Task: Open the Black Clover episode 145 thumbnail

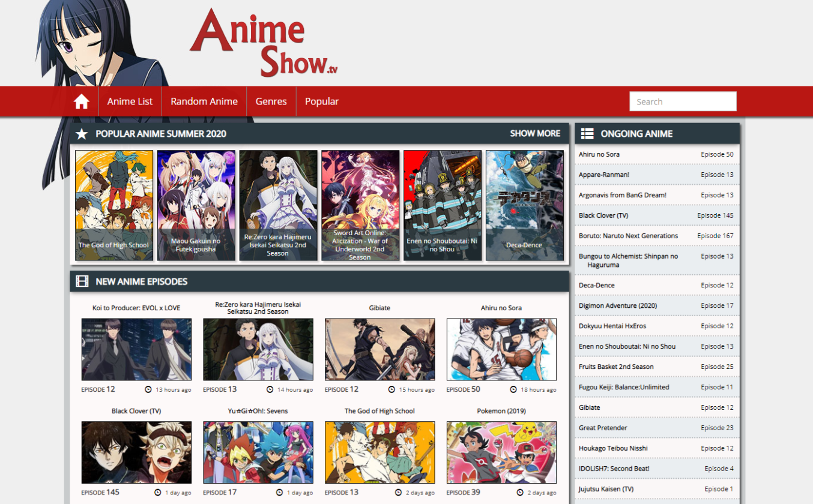Action: pyautogui.click(x=136, y=452)
